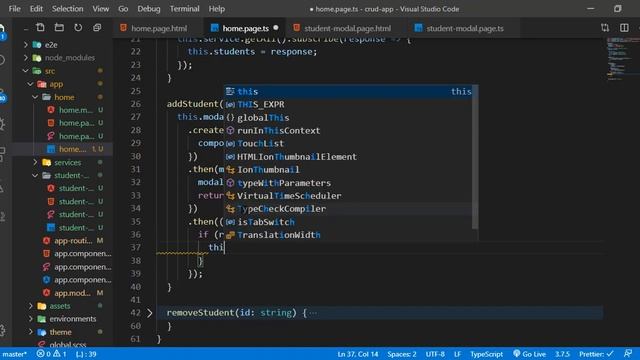Choose typeWithParameters from the suggestions
The height and width of the screenshot is (360, 640).
[x=349, y=183]
